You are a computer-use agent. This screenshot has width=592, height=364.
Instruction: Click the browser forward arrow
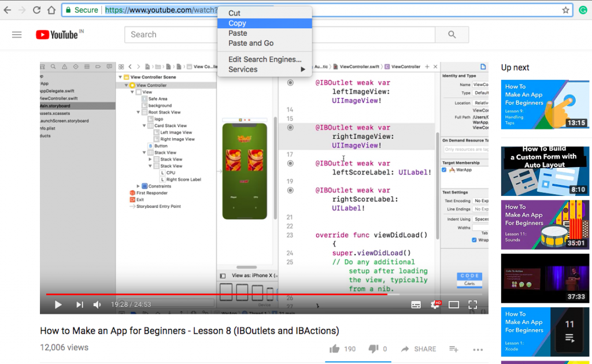[22, 10]
